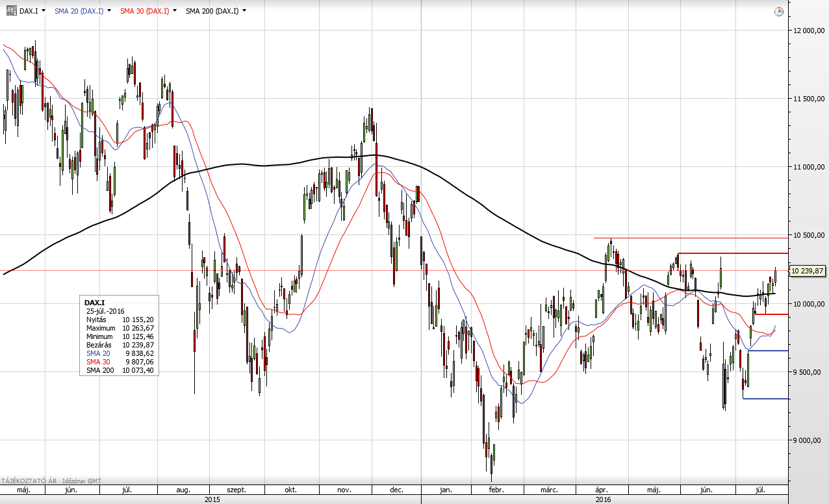The width and height of the screenshot is (829, 504).
Task: Click the jan. month label on time axis
Action: tap(446, 489)
